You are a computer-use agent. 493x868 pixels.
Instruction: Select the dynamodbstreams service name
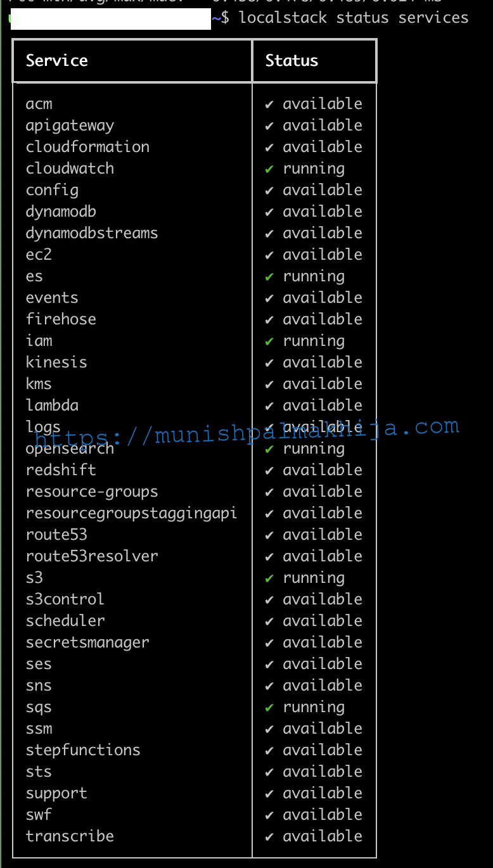coord(92,233)
